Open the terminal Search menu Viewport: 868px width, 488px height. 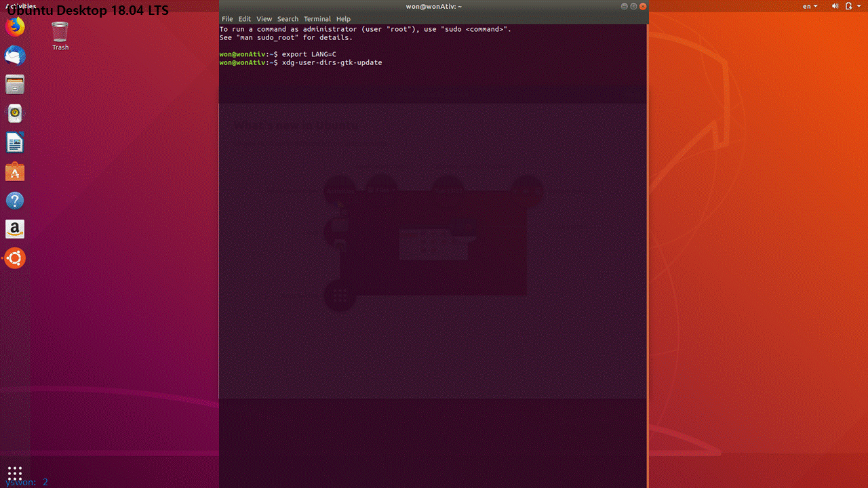coord(288,19)
